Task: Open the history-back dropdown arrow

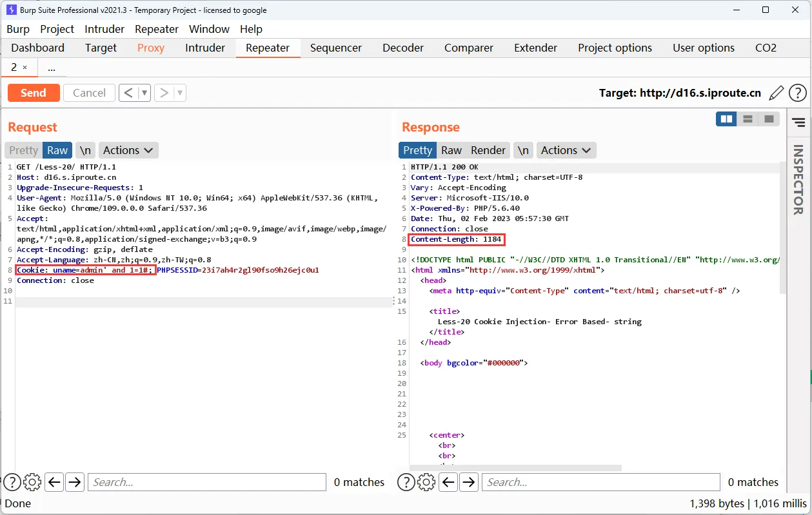Action: (144, 93)
